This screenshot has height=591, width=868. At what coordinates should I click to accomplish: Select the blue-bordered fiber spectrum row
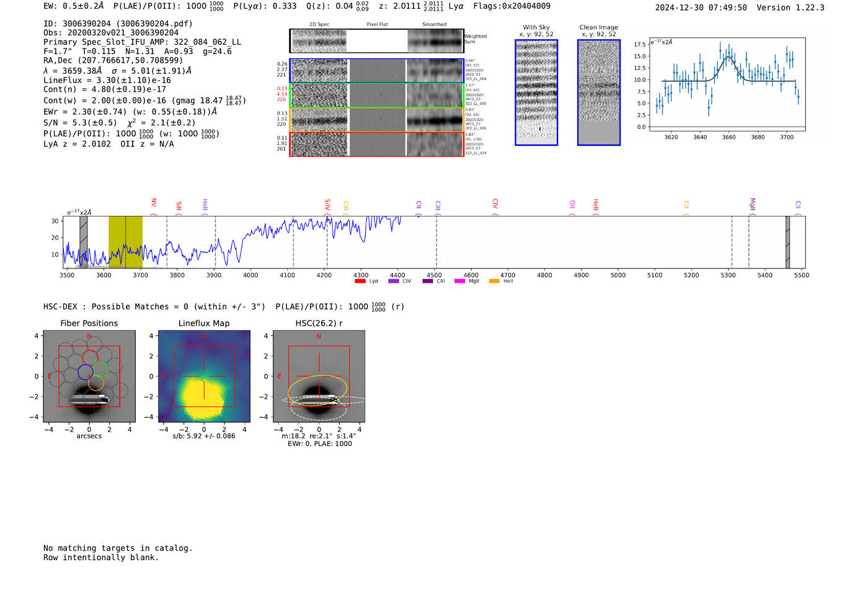(x=377, y=71)
